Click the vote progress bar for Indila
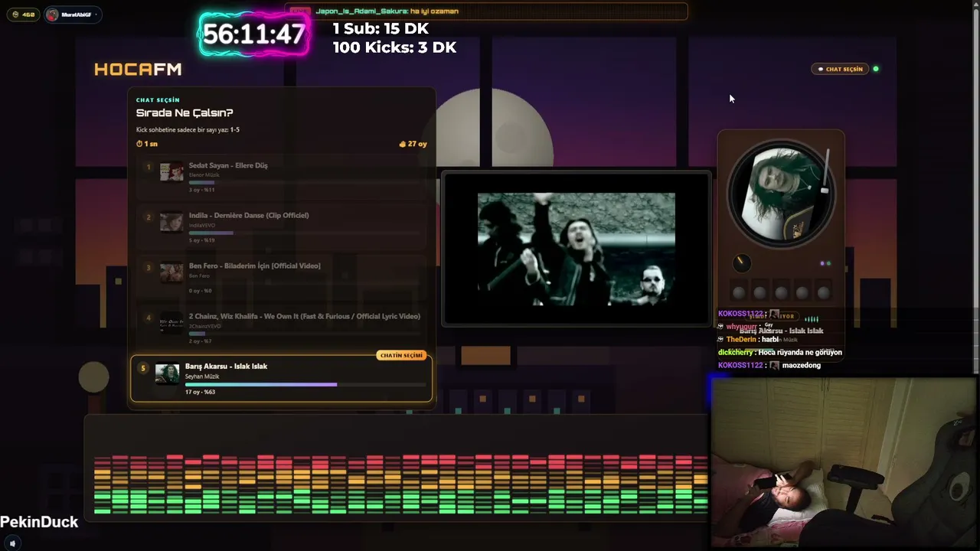980x551 pixels. pos(305,233)
